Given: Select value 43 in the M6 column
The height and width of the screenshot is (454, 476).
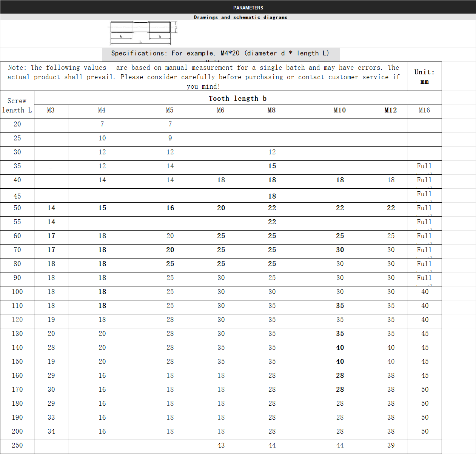Looking at the screenshot, I should tap(221, 445).
